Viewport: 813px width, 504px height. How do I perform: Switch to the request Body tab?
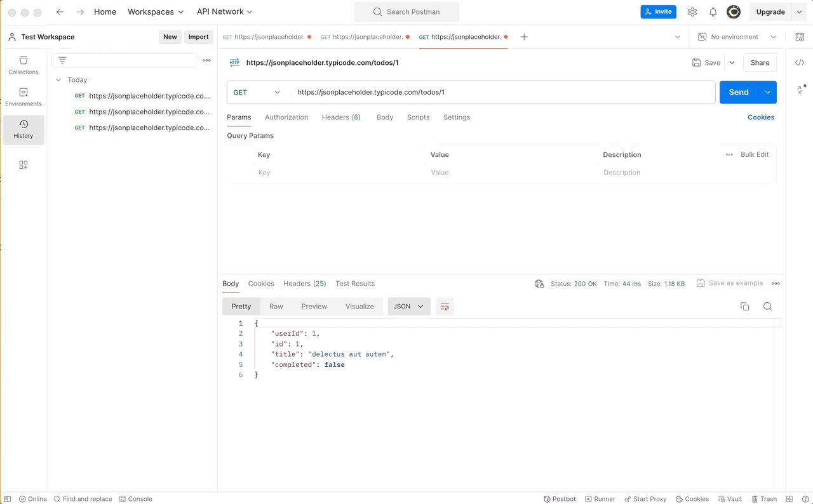385,117
